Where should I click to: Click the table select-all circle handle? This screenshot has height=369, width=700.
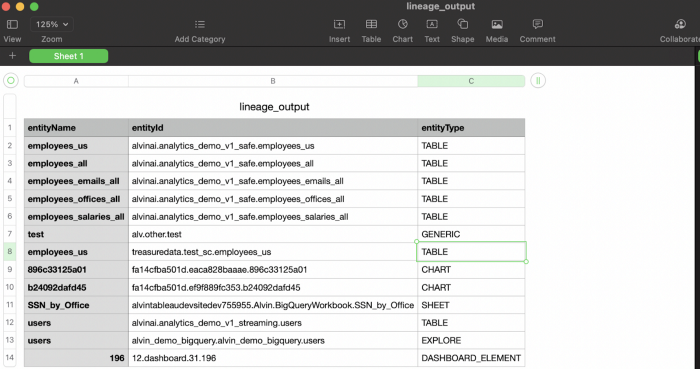point(11,81)
